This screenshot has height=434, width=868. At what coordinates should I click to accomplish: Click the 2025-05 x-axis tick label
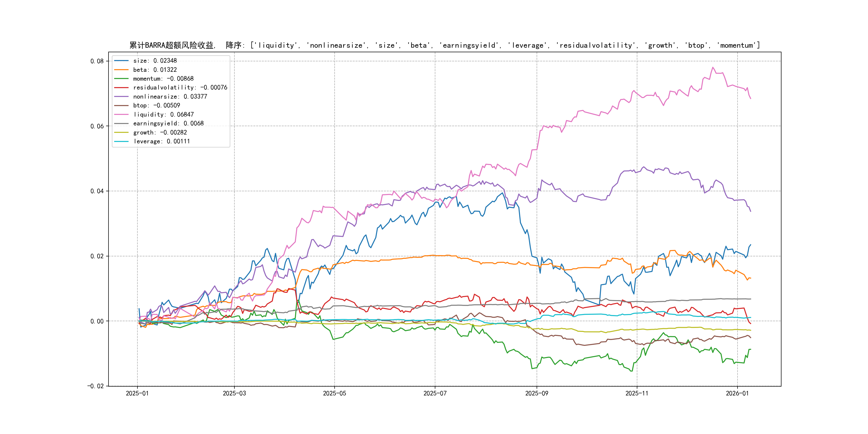tap(334, 393)
